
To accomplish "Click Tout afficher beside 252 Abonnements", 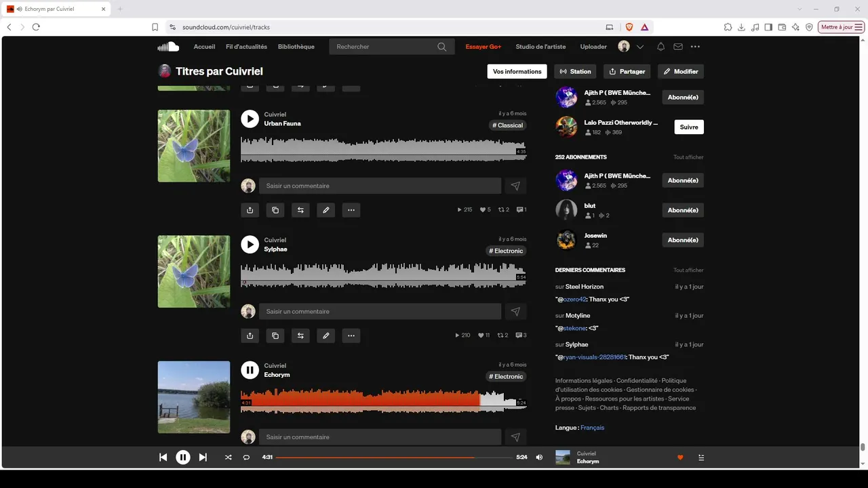I will pos(688,157).
